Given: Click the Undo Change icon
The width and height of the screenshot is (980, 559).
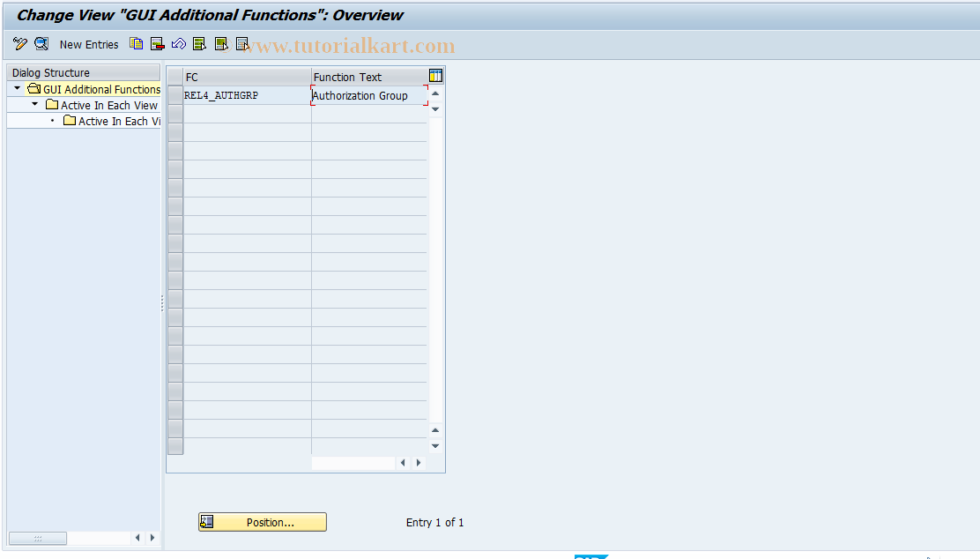Looking at the screenshot, I should click(x=179, y=44).
